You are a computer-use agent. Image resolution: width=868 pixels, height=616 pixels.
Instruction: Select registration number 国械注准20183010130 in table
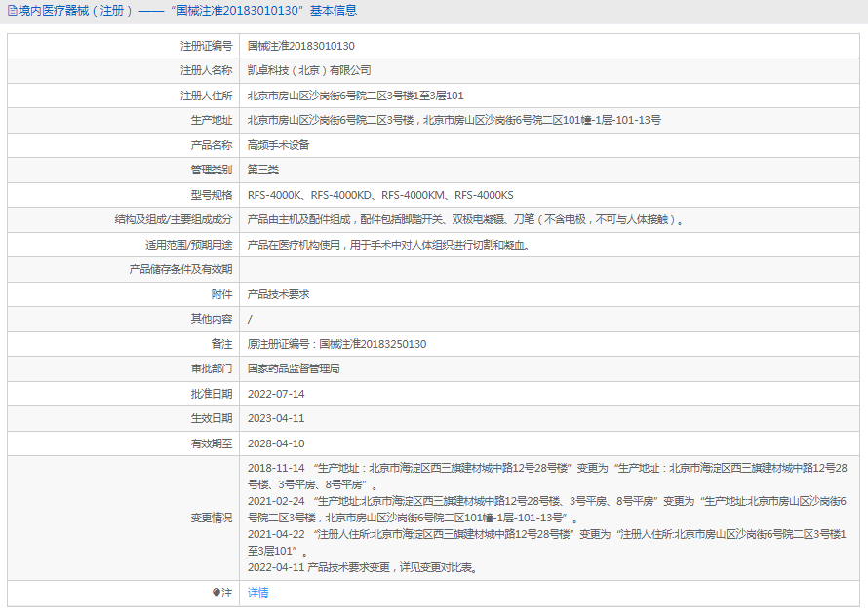301,46
